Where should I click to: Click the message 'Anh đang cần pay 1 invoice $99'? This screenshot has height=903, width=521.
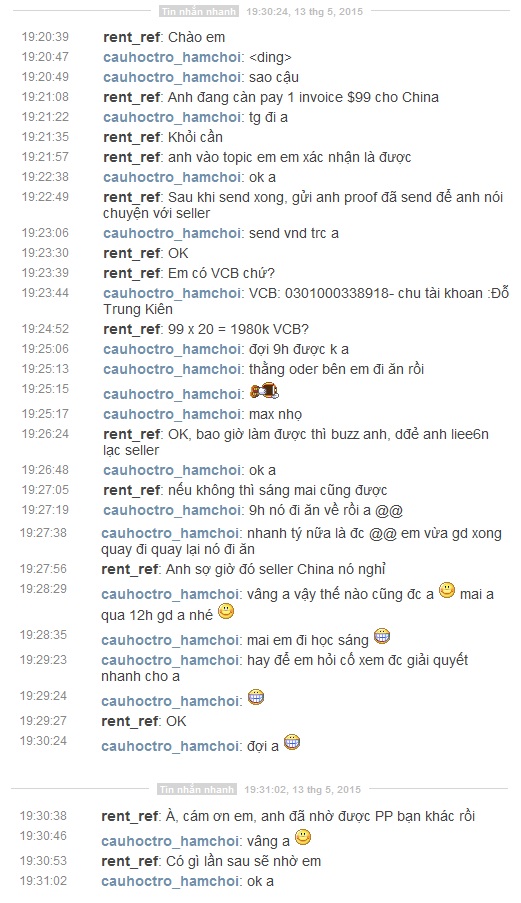(303, 97)
